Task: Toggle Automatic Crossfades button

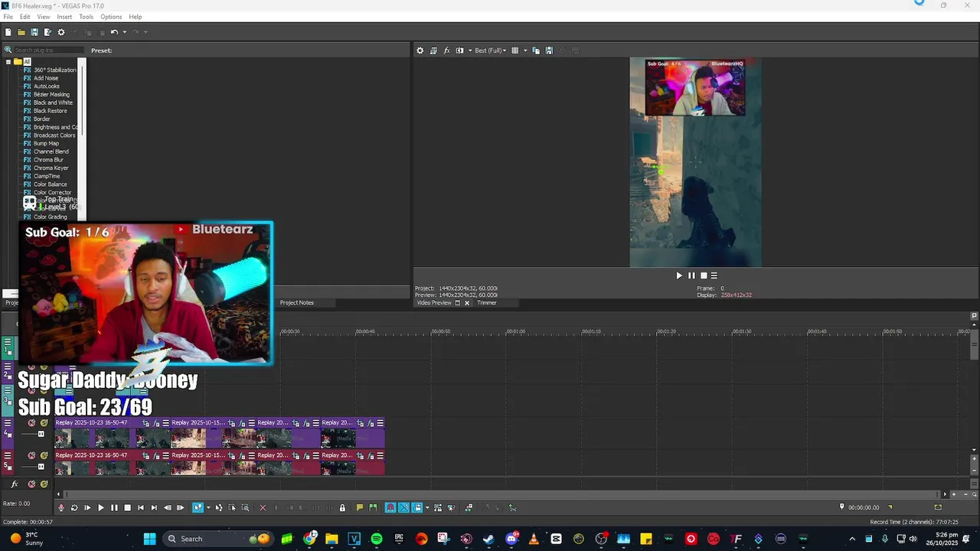Action: click(403, 507)
